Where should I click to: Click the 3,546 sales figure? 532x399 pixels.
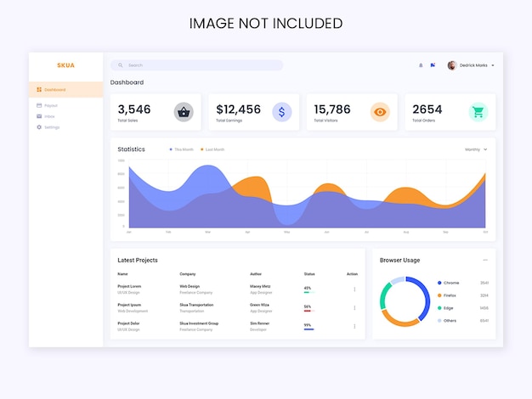click(134, 110)
